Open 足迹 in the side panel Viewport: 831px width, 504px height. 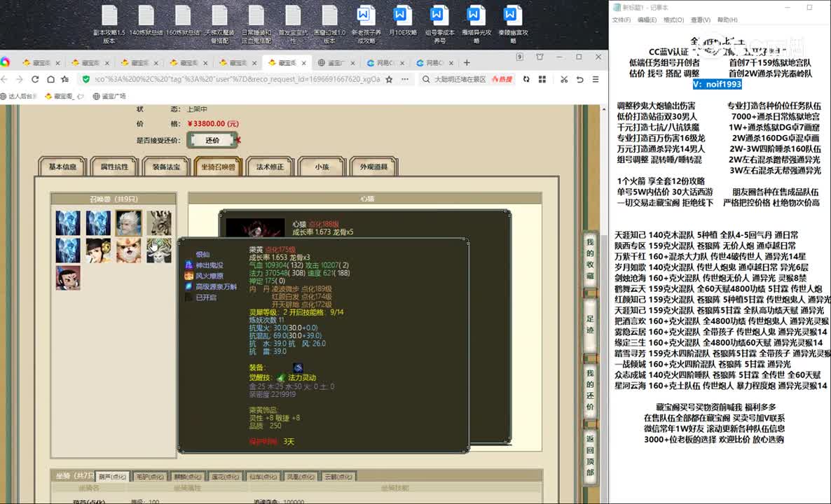point(591,325)
